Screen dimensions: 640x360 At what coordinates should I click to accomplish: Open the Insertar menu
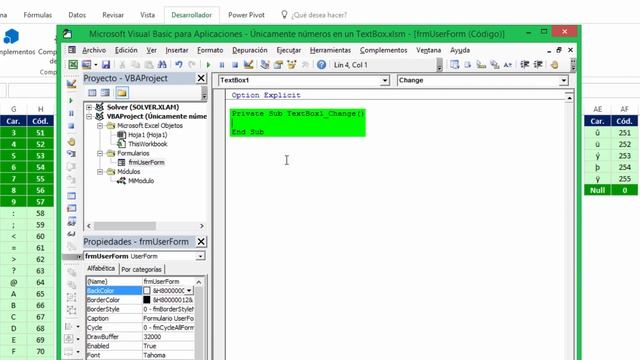coord(177,50)
